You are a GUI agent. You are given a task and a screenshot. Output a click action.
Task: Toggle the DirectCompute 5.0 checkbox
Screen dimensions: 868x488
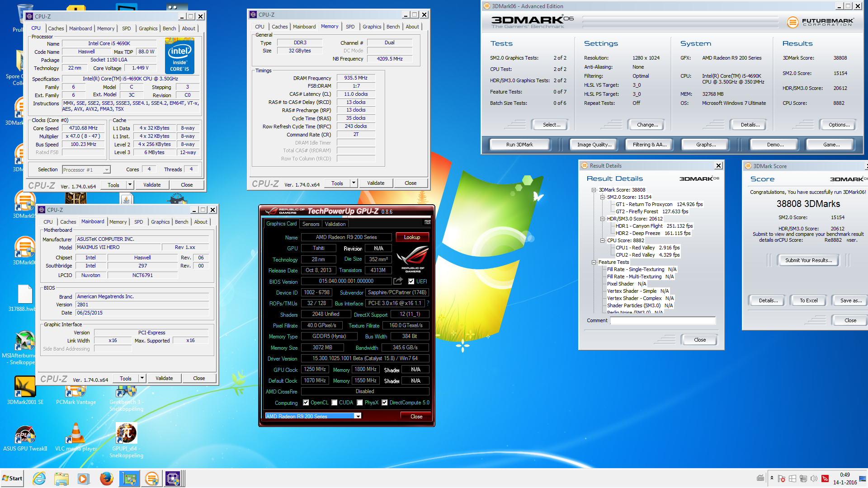click(x=384, y=403)
